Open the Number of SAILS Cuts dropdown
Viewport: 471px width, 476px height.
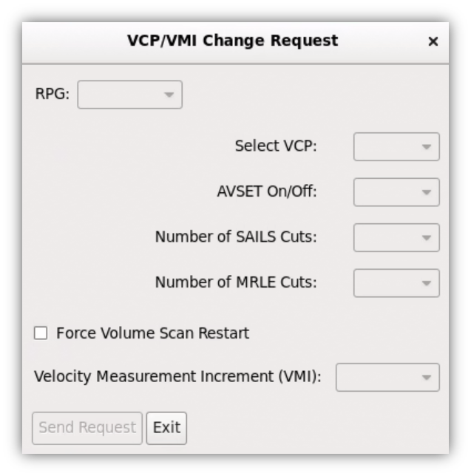[396, 237]
